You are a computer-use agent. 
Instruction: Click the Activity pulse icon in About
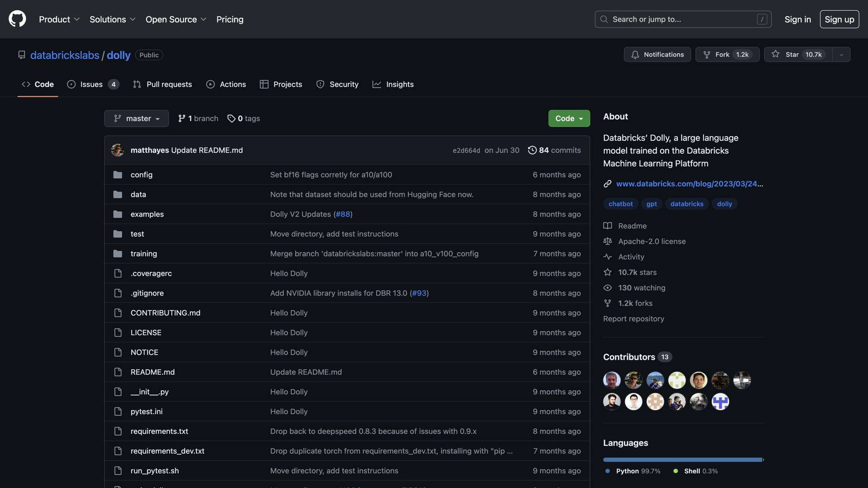(x=608, y=257)
